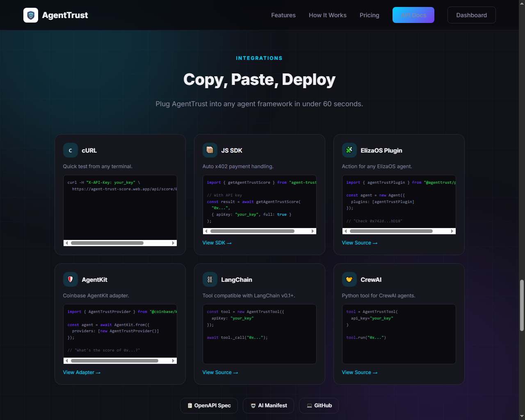This screenshot has height=420, width=525.
Task: Click the "INTEGRATIONS" section label
Action: coord(259,58)
